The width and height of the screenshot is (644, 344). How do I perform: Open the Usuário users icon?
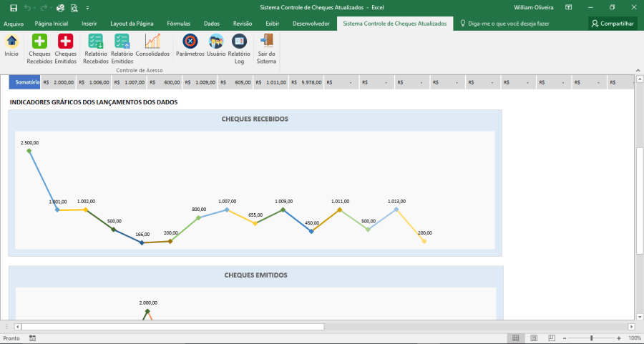pyautogui.click(x=216, y=41)
